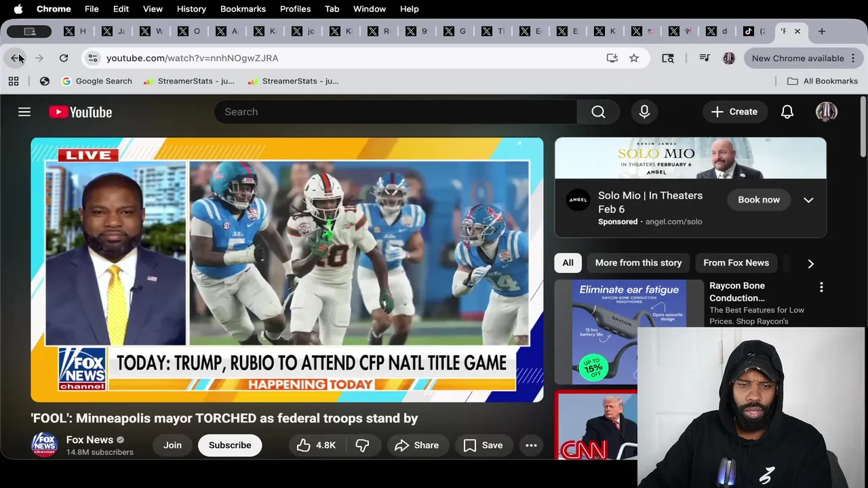This screenshot has width=868, height=488.
Task: Open a new Chrome tab
Action: tap(821, 31)
